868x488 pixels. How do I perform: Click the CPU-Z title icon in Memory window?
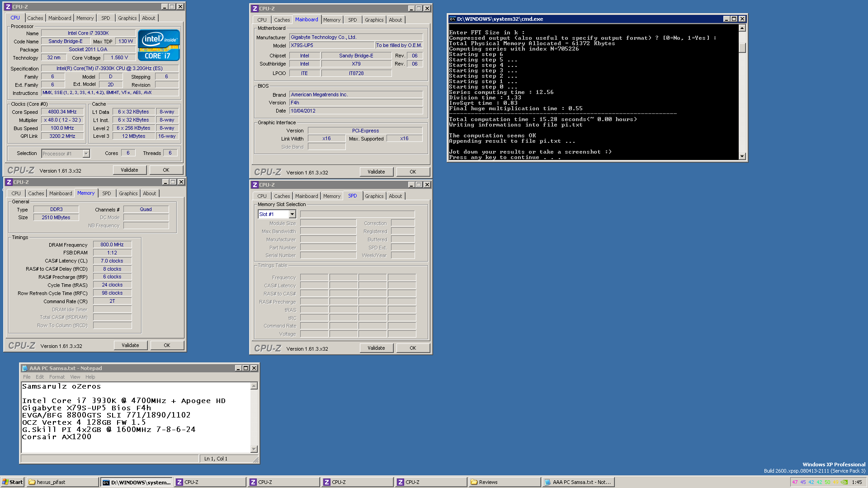[x=9, y=182]
